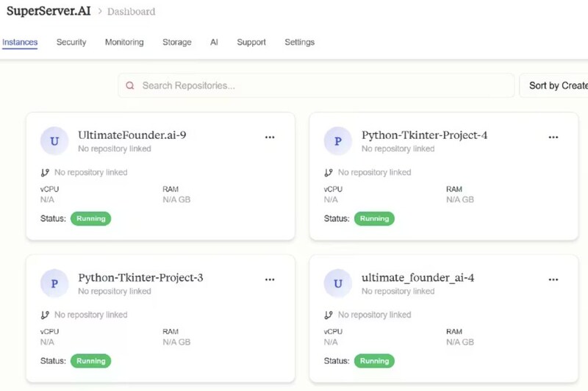
Task: Click the UltimateFounder.ai-9 avatar icon
Action: pos(54,141)
